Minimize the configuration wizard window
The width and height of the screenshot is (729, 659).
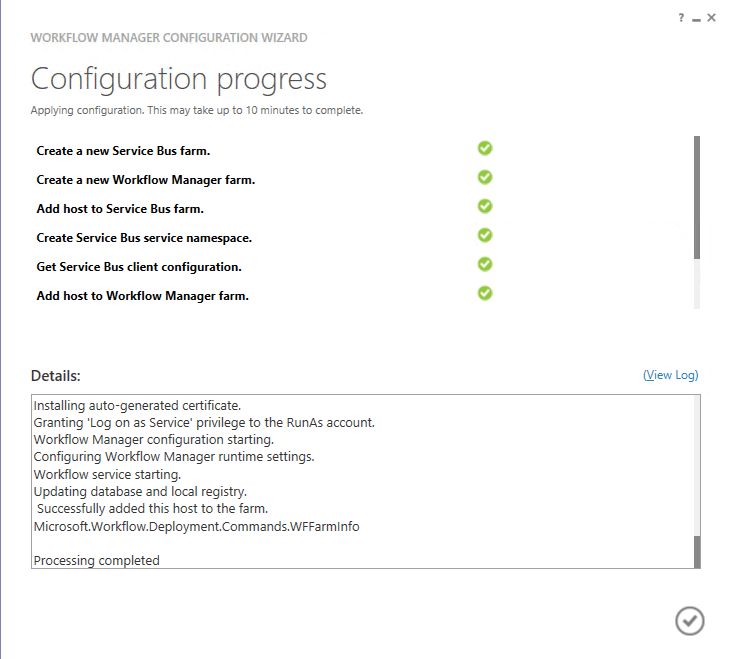(x=696, y=19)
